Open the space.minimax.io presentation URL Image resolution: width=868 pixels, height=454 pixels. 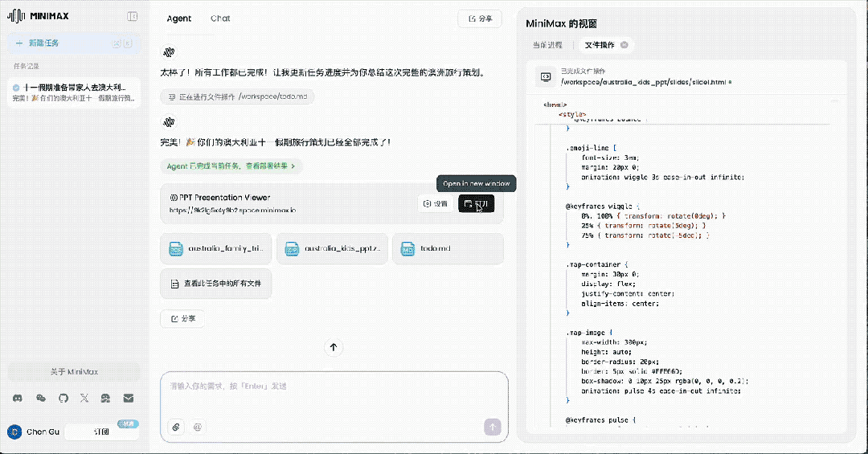click(x=232, y=211)
